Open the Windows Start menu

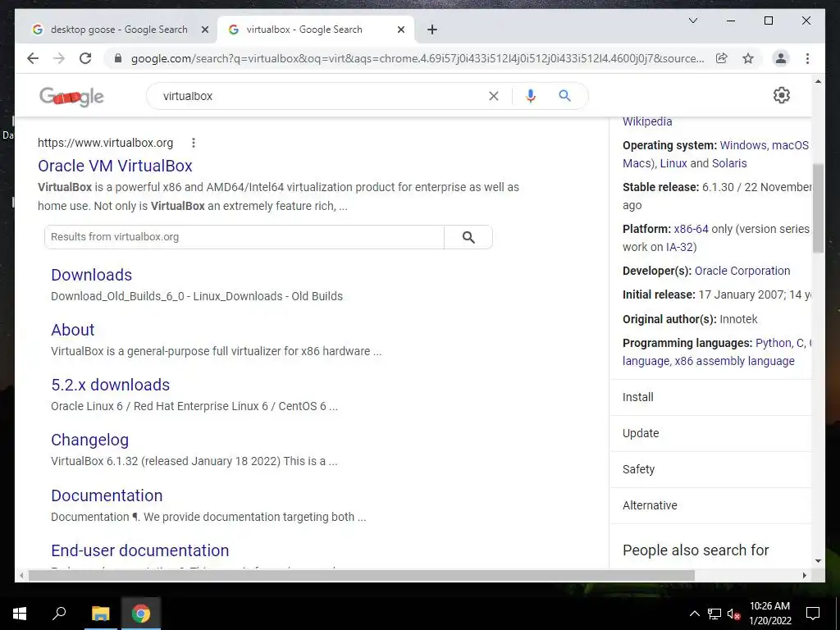click(x=20, y=614)
